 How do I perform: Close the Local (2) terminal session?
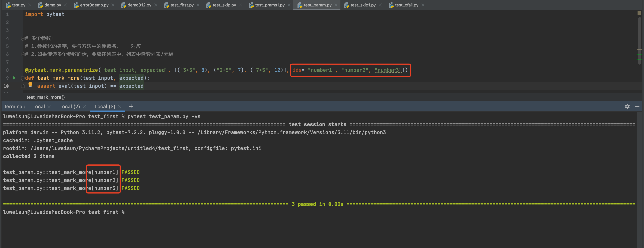84,107
